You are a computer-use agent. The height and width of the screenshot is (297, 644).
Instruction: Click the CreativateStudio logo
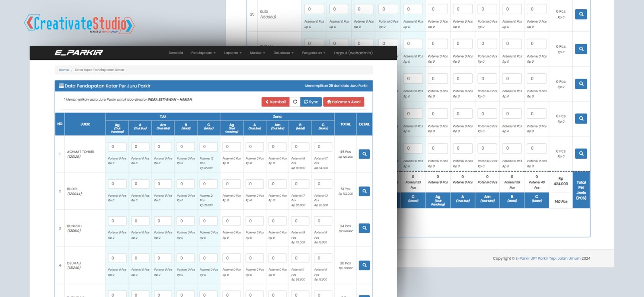point(79,24)
